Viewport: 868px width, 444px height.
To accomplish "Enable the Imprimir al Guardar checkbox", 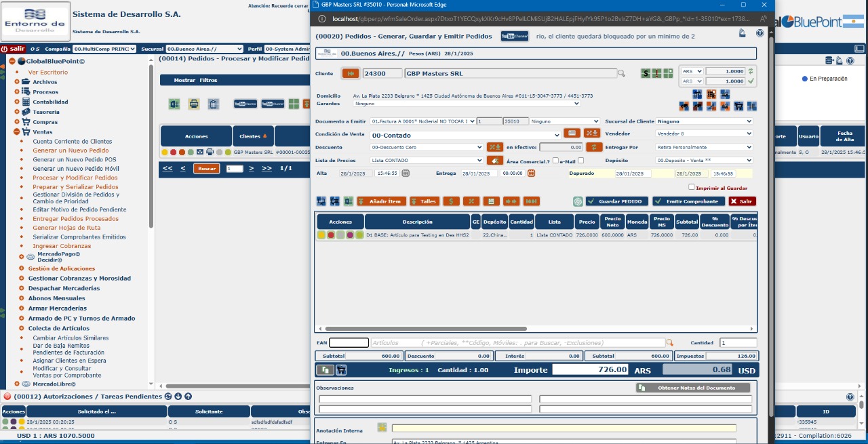I will point(692,188).
